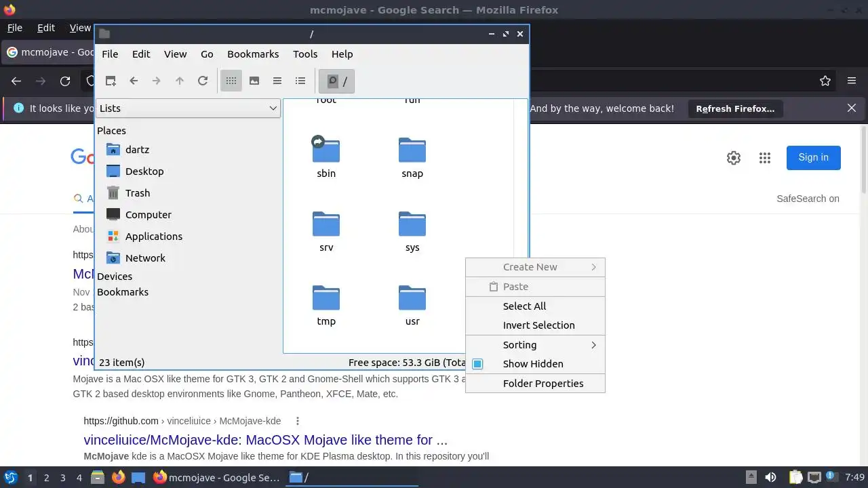Click the show desktop icon in taskbar
868x488 pixels.
pyautogui.click(x=138, y=478)
